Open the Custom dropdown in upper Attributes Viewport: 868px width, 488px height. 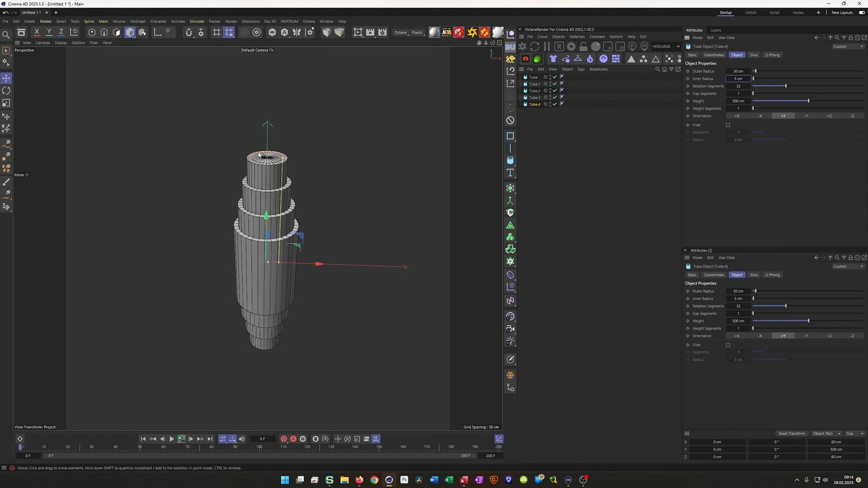pos(848,46)
